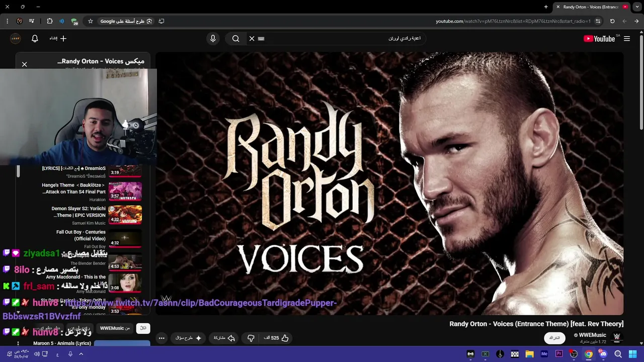Open media controls music-note icon

[32, 21]
